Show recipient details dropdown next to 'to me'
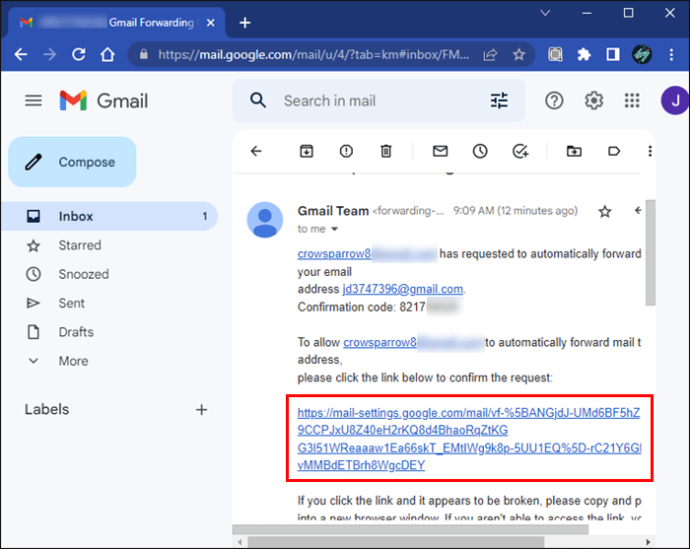Image resolution: width=690 pixels, height=549 pixels. 334,229
